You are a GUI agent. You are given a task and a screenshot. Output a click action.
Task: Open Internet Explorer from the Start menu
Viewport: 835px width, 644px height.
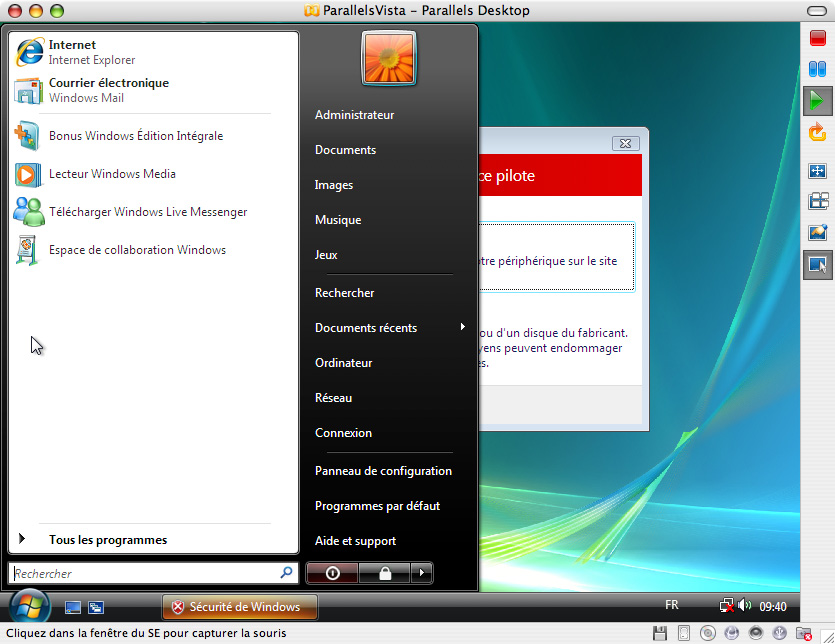click(153, 52)
